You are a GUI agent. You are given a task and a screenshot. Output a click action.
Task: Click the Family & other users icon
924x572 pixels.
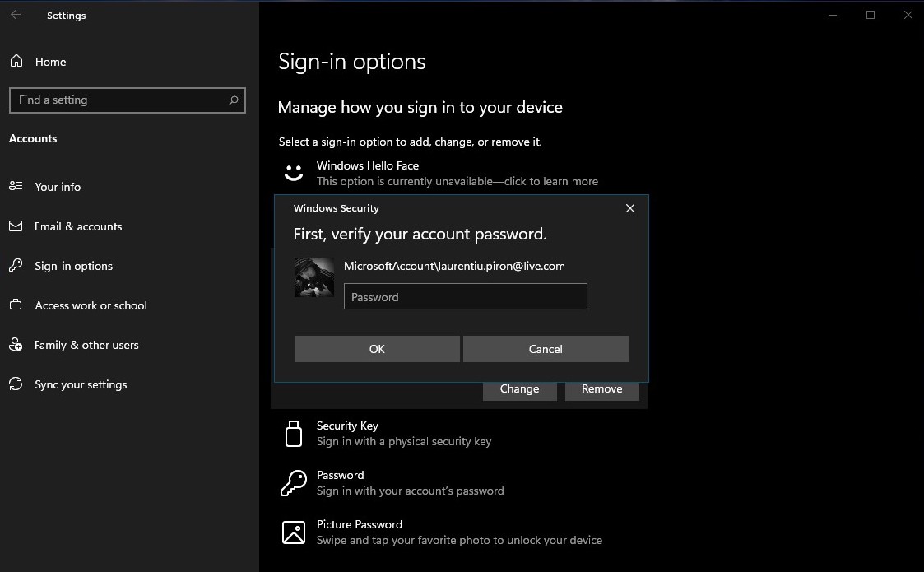click(16, 344)
